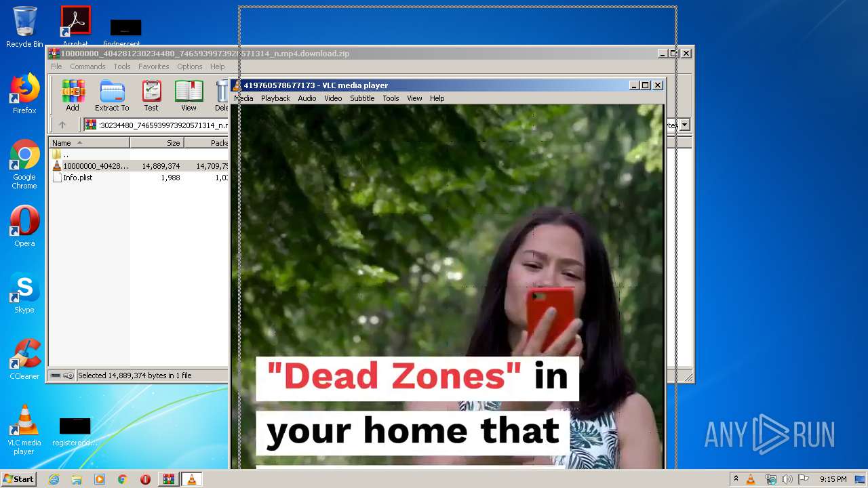Image resolution: width=868 pixels, height=488 pixels.
Task: Open Windows Media Player from the taskbar
Action: (x=100, y=479)
